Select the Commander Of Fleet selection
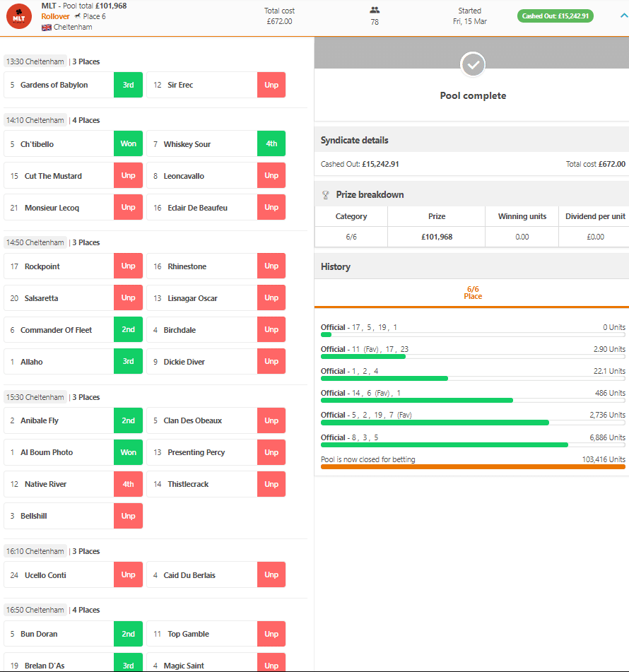The image size is (629, 672). click(x=59, y=330)
